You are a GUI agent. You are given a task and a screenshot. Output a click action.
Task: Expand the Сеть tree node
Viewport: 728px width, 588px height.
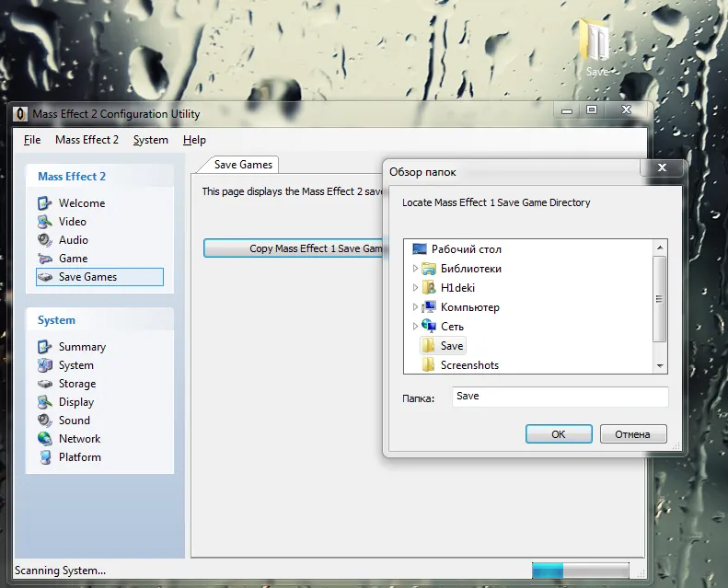click(415, 327)
